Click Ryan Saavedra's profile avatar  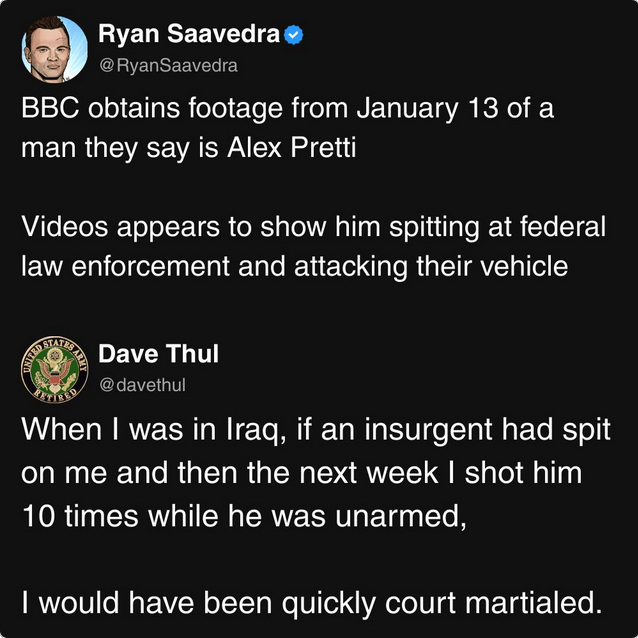coord(54,49)
